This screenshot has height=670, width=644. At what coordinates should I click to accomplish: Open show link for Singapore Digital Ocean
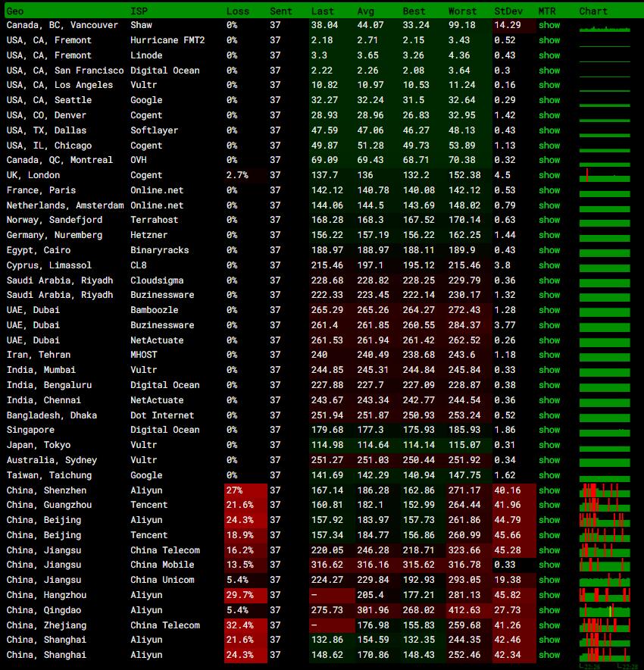549,430
